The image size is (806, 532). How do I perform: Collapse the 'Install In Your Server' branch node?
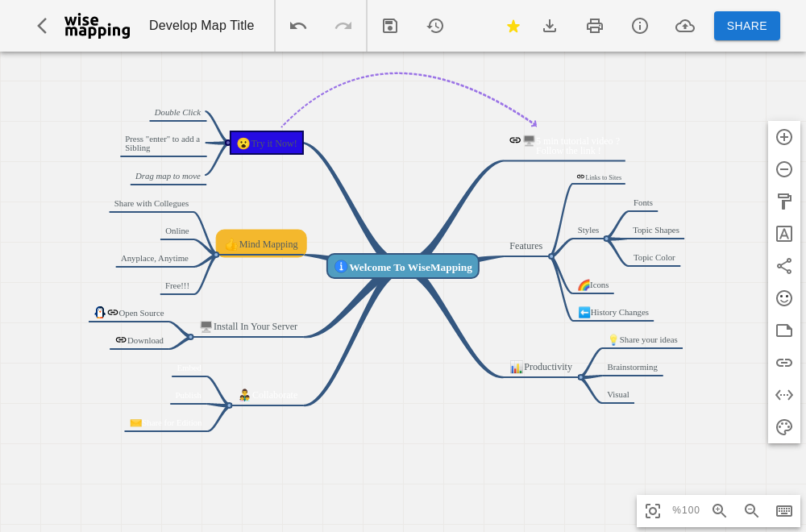click(x=191, y=337)
